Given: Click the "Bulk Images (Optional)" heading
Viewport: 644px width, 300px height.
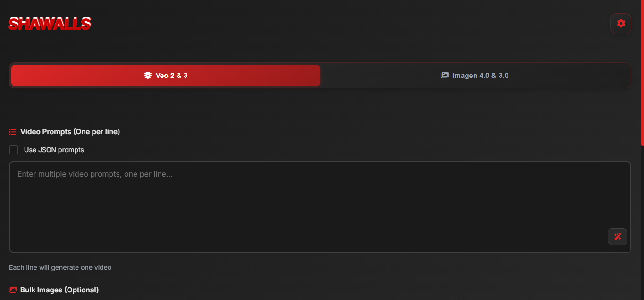Looking at the screenshot, I should pyautogui.click(x=59, y=290).
